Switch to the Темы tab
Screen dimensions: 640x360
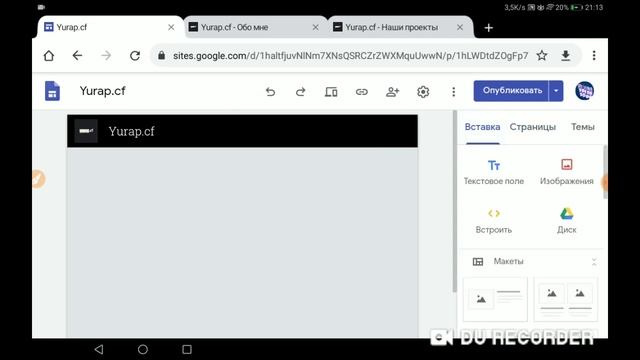click(x=582, y=127)
